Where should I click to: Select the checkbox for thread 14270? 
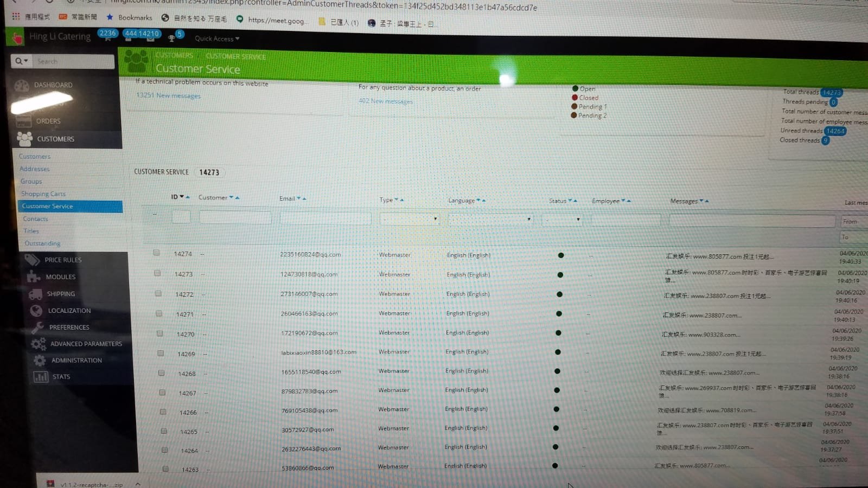tap(160, 333)
